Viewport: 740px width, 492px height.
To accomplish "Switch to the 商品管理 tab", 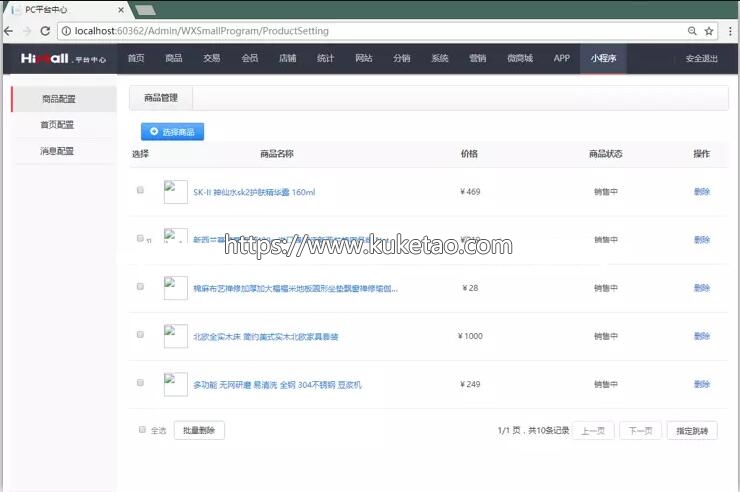I will (161, 98).
